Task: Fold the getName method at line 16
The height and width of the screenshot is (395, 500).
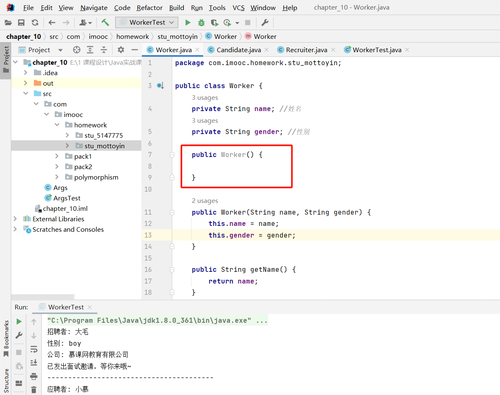Action: 172,269
